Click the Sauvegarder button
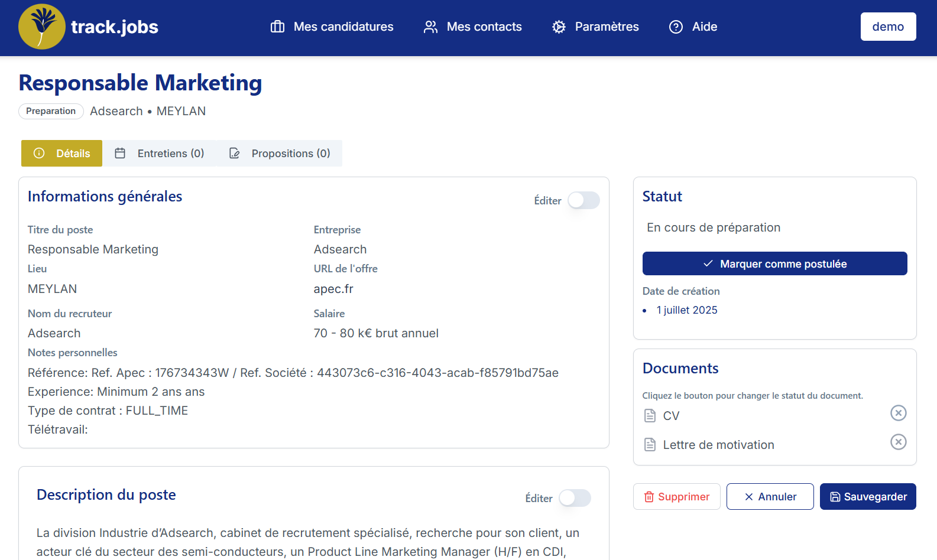This screenshot has height=560, width=937. point(868,497)
